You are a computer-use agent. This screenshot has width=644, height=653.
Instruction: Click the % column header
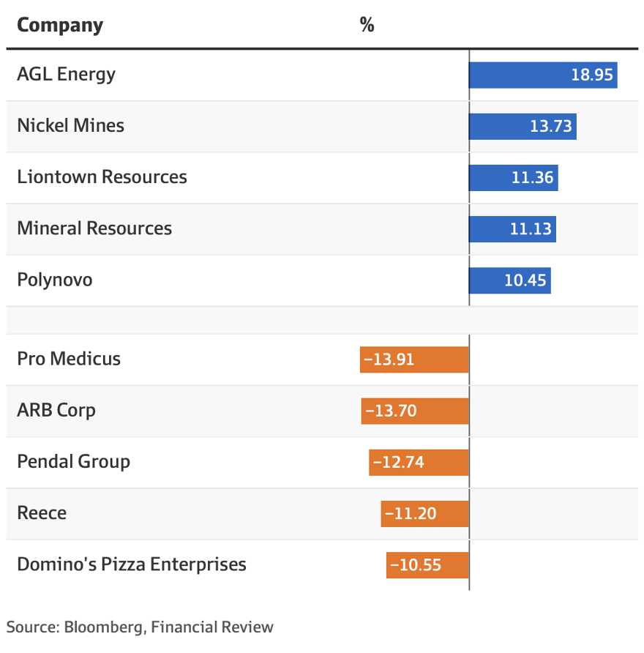(367, 25)
